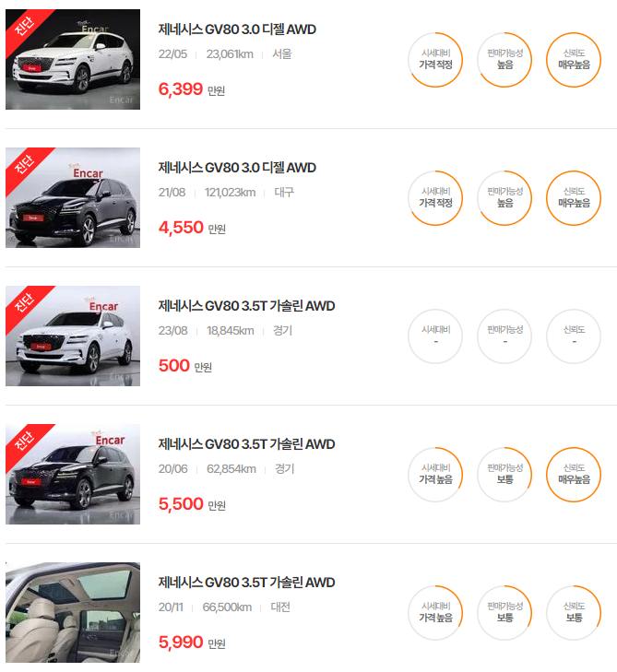
Task: Open the black GV80 62,854km car thumbnail
Action: click(x=73, y=474)
